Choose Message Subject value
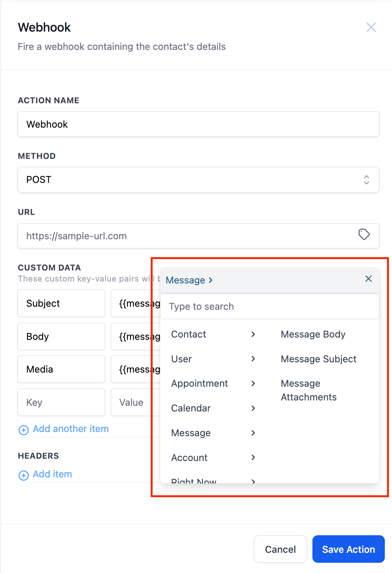392x573 pixels. 319,359
